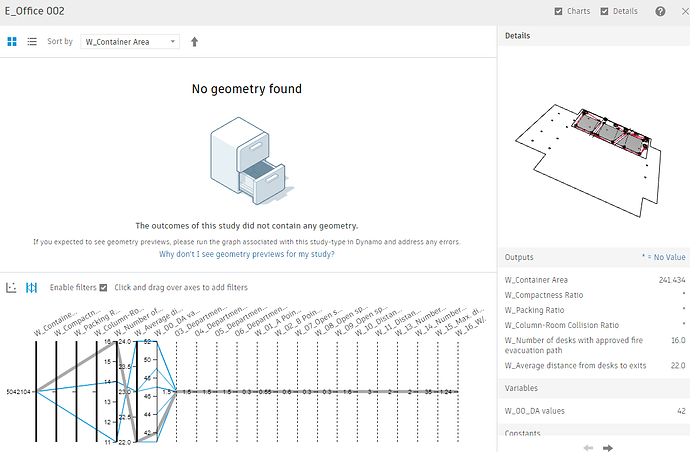Select the parallel coordinates chart icon
The width and height of the screenshot is (690, 452).
31,288
